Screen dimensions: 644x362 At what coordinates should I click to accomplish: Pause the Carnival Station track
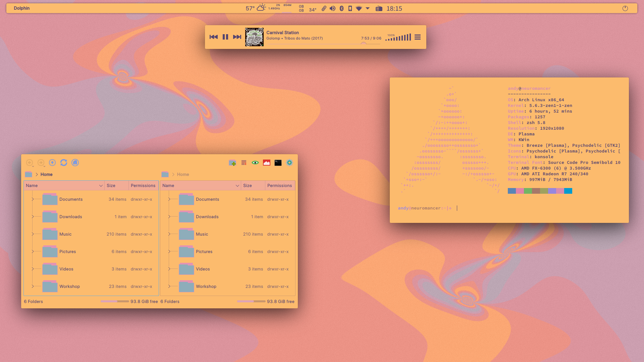tap(225, 37)
